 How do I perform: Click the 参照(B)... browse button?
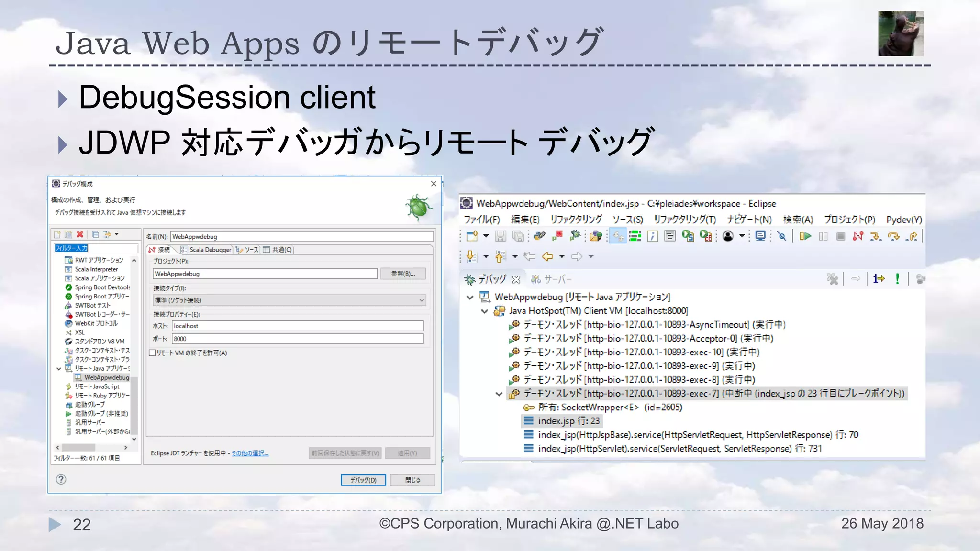click(403, 274)
